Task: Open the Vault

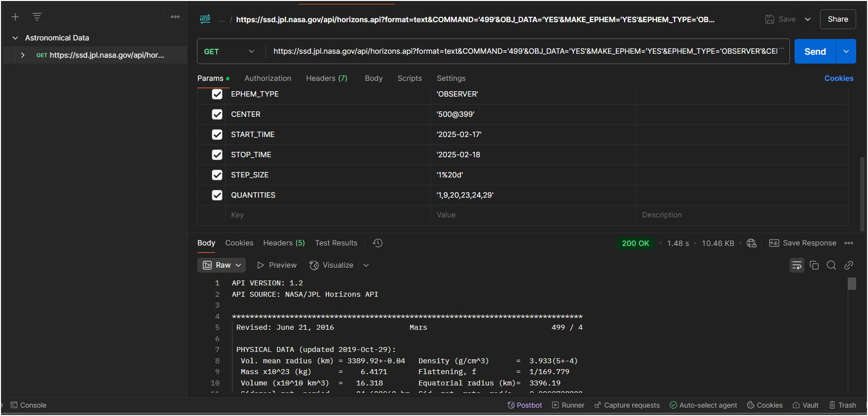Action: 805,405
